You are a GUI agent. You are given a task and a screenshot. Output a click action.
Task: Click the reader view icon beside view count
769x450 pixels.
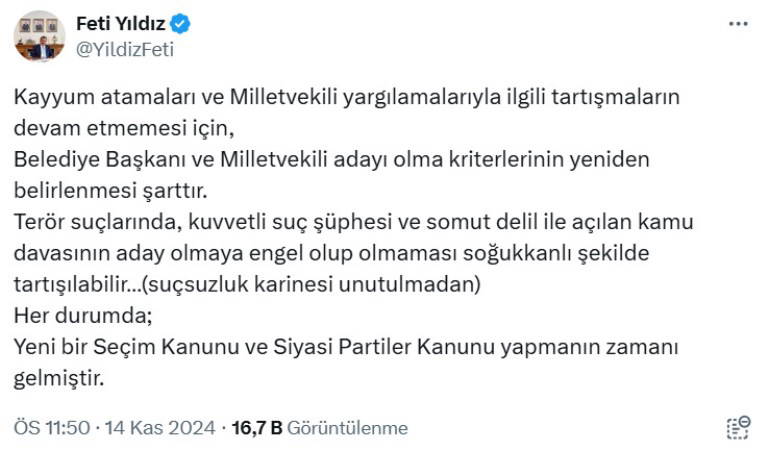737,428
